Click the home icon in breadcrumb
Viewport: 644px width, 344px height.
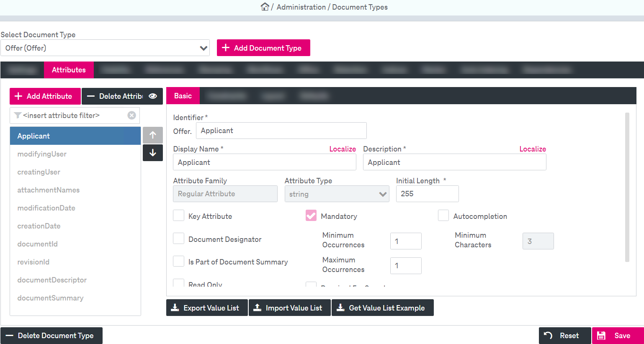click(265, 7)
